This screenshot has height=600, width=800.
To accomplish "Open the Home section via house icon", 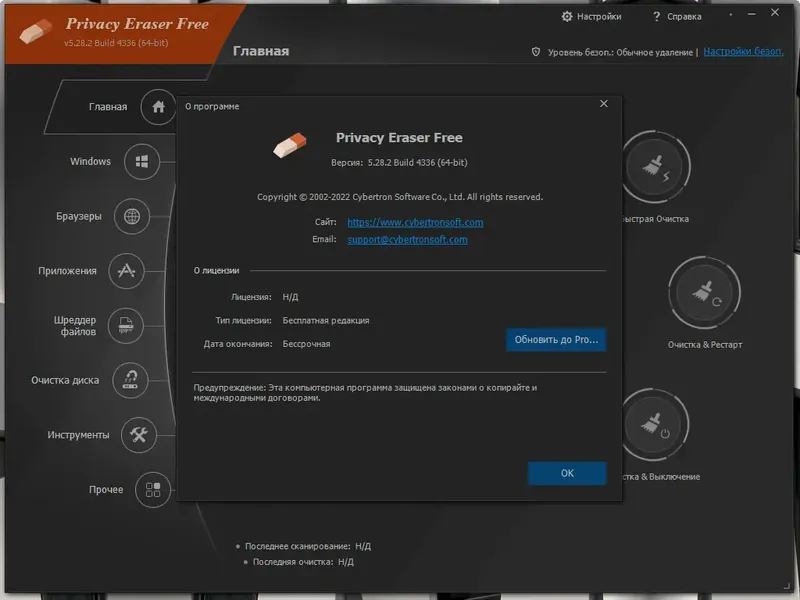I will click(158, 107).
